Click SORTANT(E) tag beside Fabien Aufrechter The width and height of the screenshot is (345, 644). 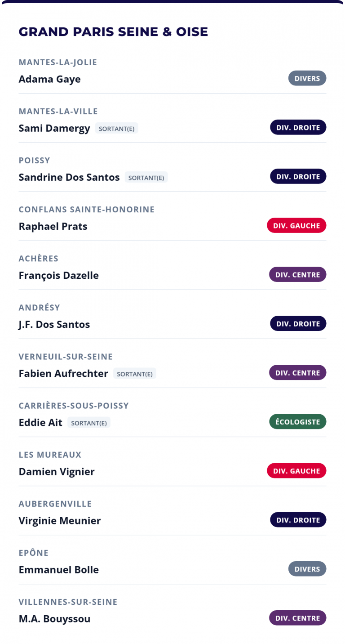[134, 373]
